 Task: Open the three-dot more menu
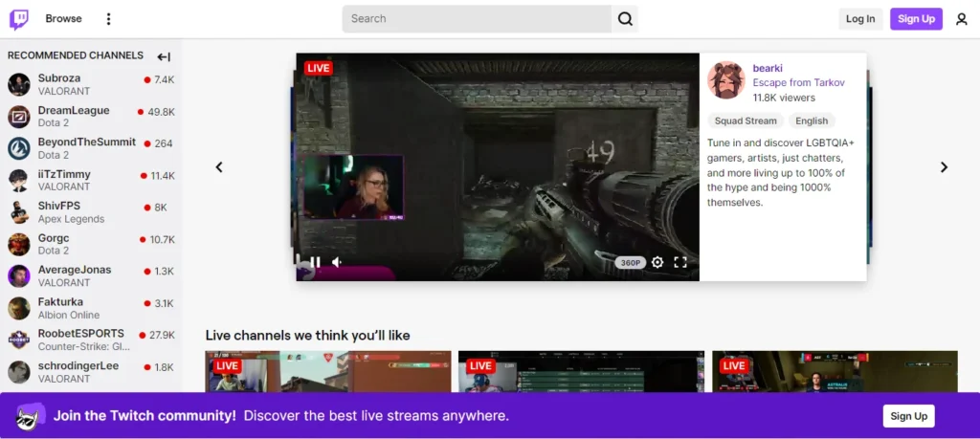click(x=109, y=19)
